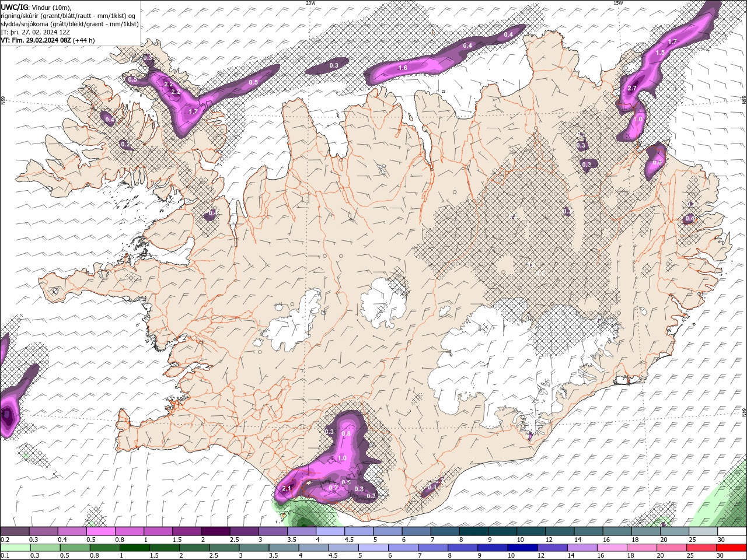Click the darkest green swatch labeled 1
This screenshot has width=747, height=560.
134,548
